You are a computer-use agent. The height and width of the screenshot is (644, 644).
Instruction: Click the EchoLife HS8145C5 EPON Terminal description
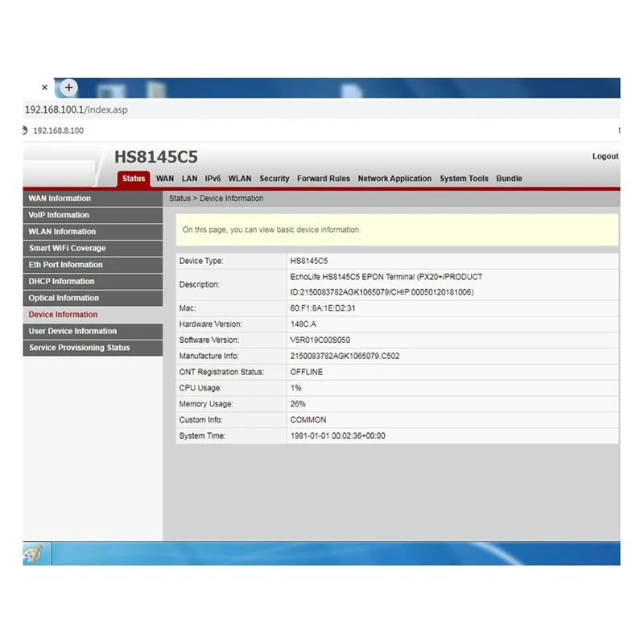click(386, 285)
